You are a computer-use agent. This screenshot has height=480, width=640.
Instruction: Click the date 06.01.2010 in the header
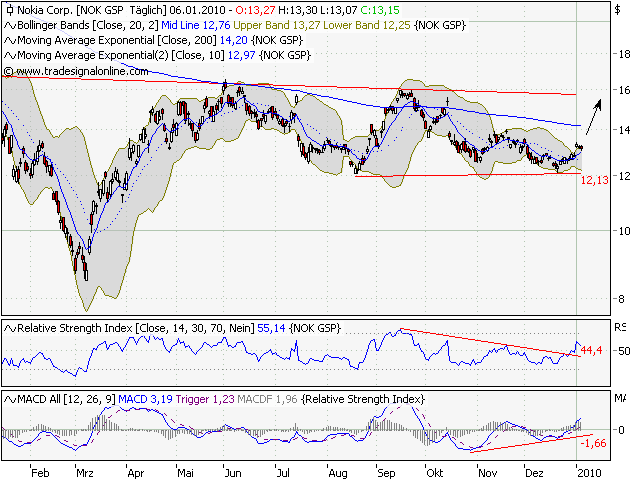point(197,10)
